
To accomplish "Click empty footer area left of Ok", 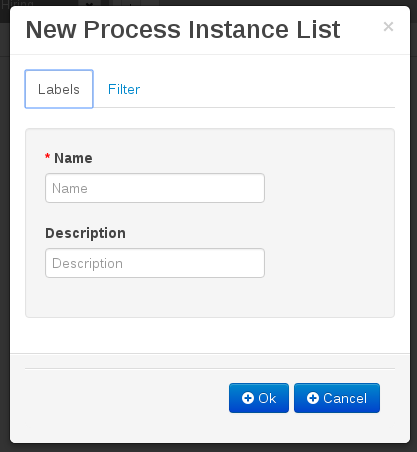I will (123, 398).
